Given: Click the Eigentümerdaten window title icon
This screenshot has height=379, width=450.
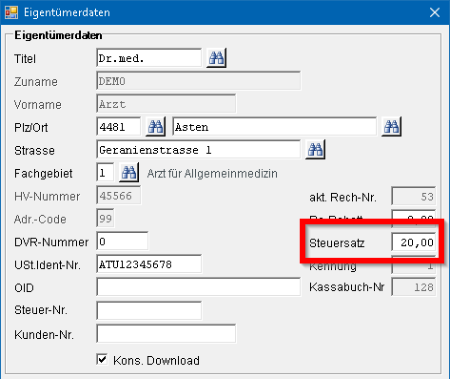Looking at the screenshot, I should point(11,12).
